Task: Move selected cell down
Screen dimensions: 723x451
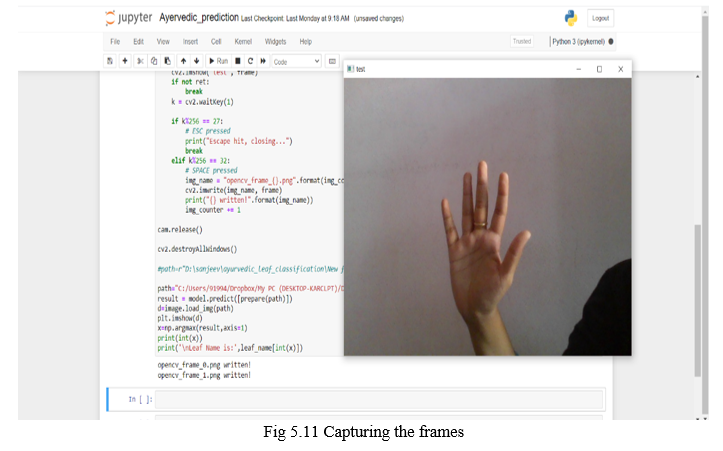Action: [196, 61]
